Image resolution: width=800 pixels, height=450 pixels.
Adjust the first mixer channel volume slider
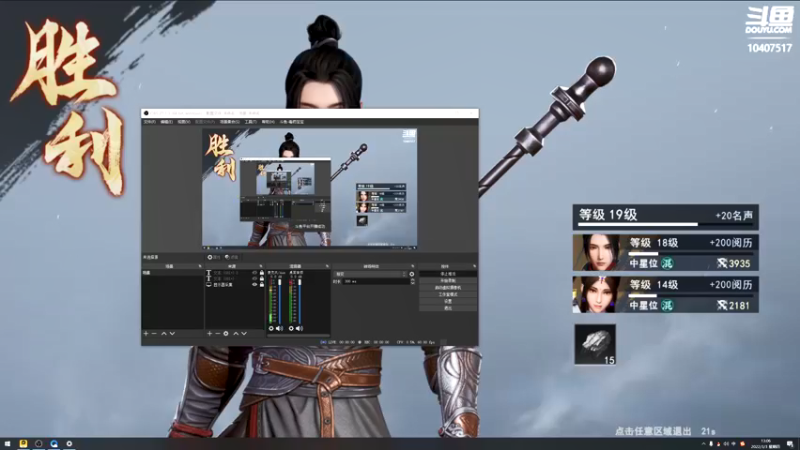tap(280, 300)
